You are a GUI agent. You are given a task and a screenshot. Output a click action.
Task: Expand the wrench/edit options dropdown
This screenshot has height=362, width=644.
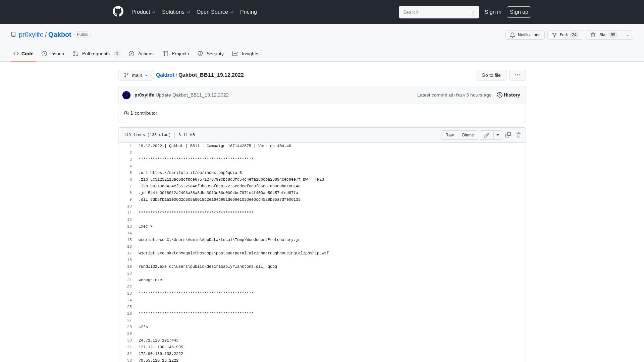[498, 135]
